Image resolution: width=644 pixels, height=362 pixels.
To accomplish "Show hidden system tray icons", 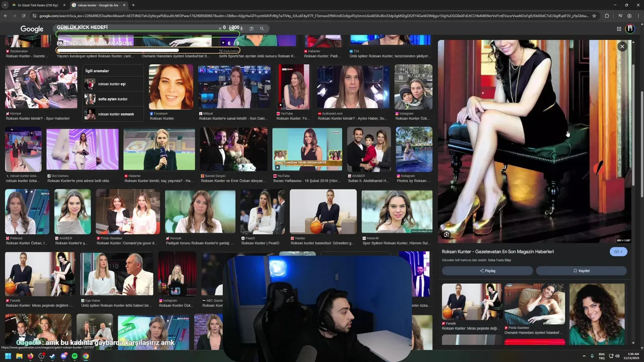I will point(584,356).
